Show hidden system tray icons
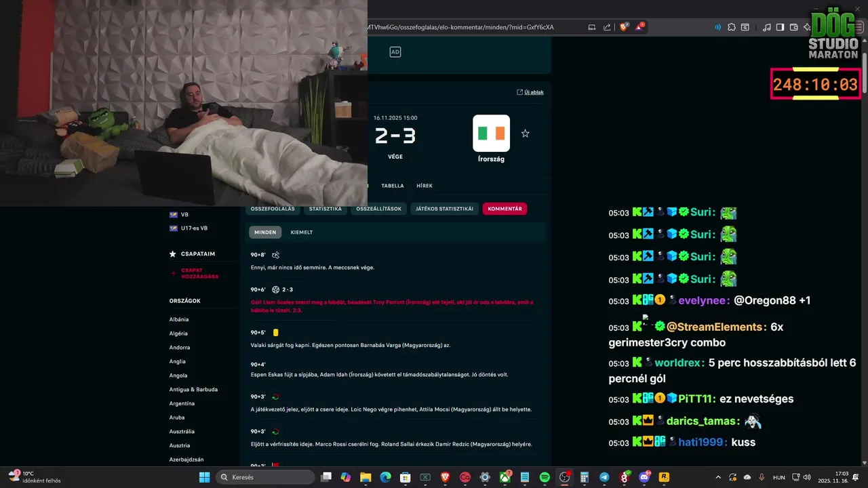 point(718,477)
